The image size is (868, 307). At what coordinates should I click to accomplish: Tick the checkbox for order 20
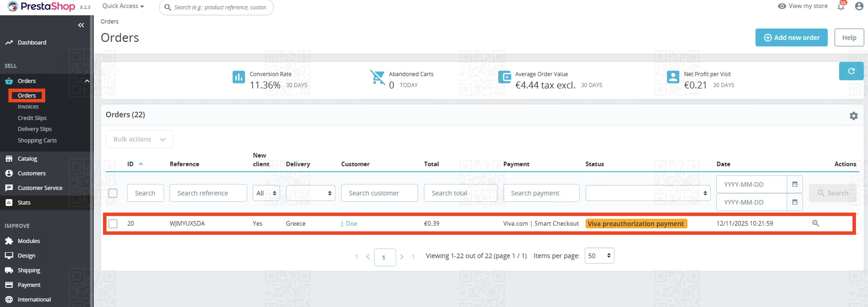(x=113, y=223)
